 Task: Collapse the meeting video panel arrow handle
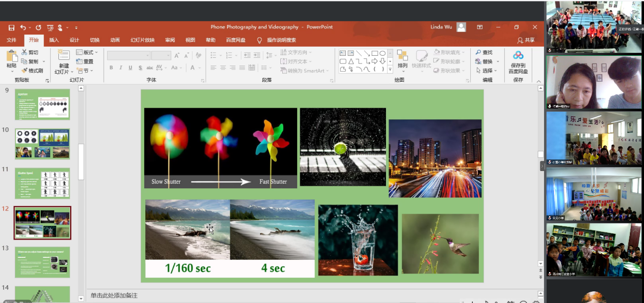point(542,165)
